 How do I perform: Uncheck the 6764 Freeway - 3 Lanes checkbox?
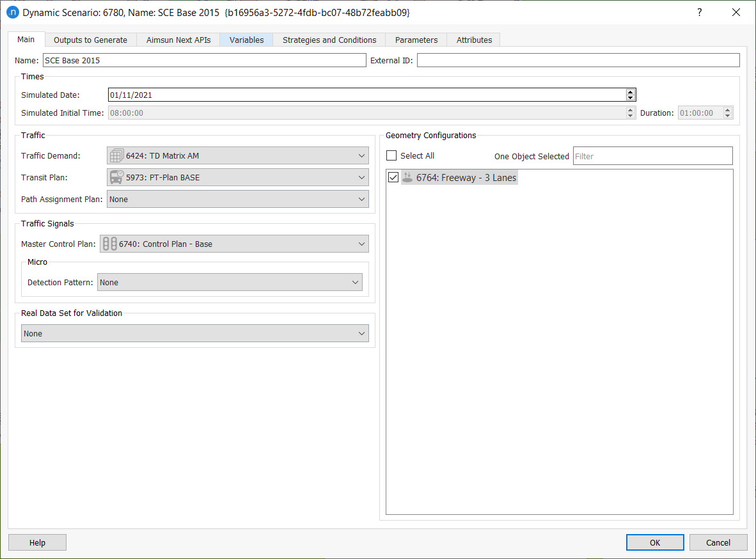point(393,178)
